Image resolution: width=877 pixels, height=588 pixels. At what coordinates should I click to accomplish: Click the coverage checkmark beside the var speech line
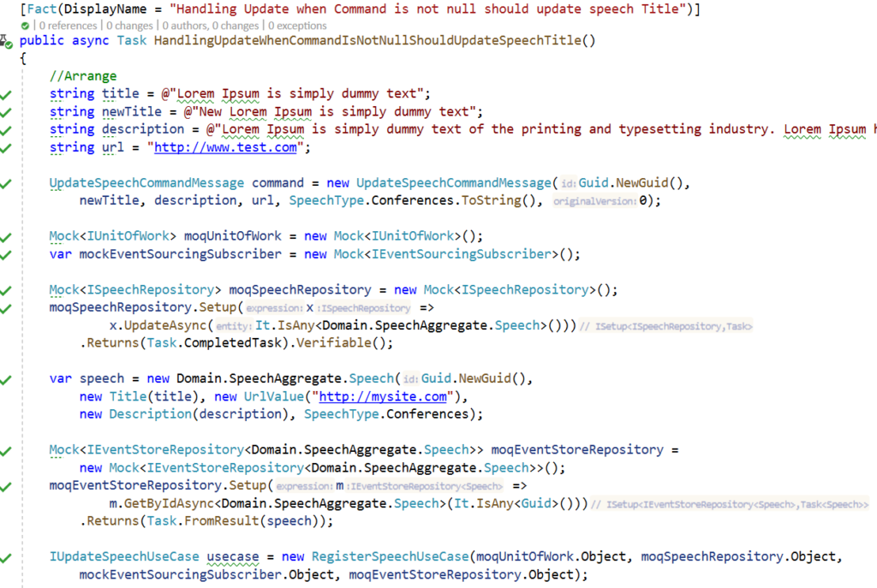tap(7, 378)
